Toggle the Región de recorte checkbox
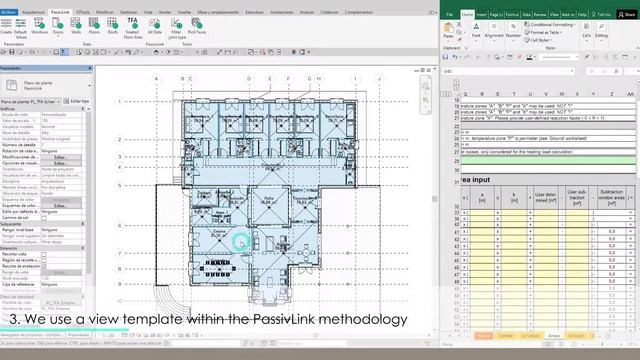The width and height of the screenshot is (640, 360). [44, 260]
